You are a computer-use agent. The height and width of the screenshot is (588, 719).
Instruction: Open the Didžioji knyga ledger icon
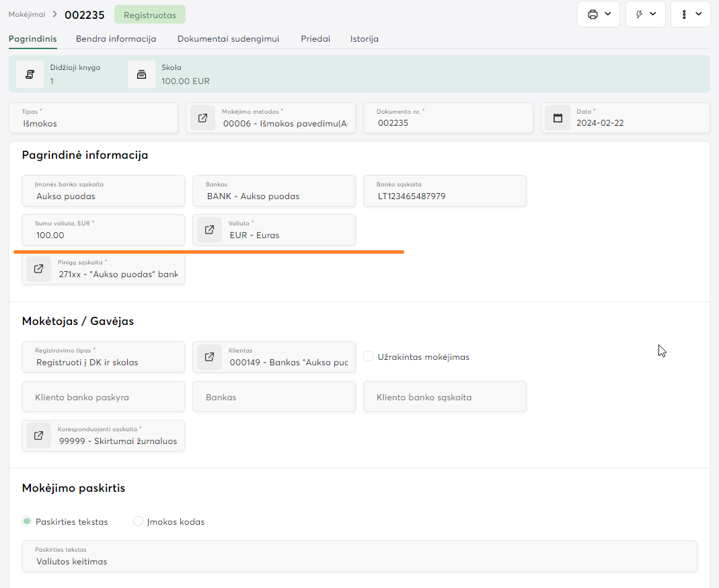coord(30,74)
